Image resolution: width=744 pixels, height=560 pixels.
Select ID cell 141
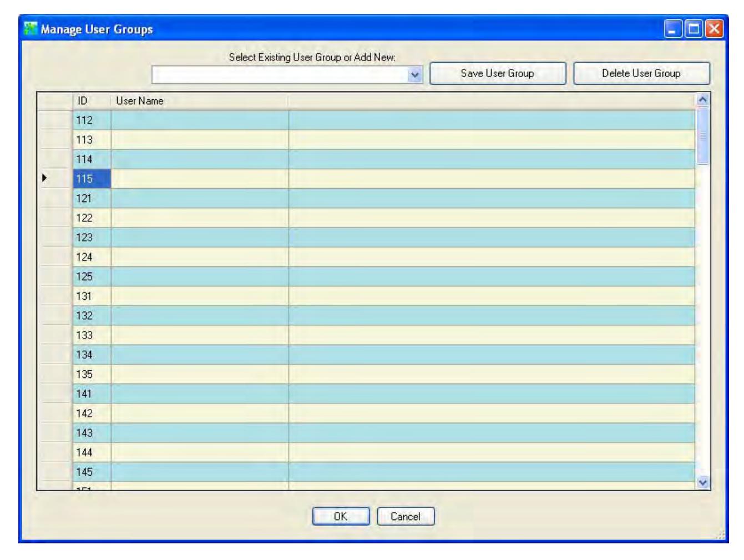[92, 393]
